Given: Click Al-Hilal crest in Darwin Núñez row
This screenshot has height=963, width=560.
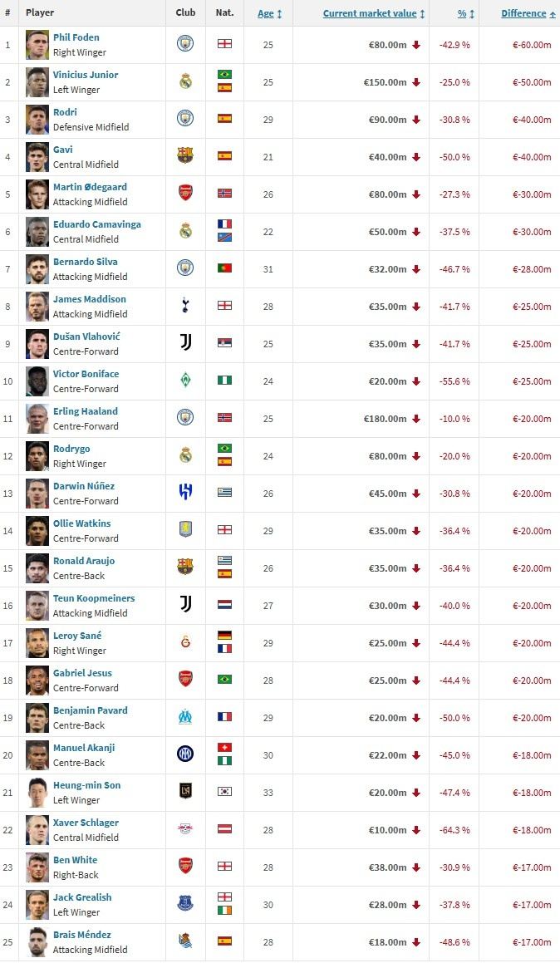Looking at the screenshot, I should [185, 492].
